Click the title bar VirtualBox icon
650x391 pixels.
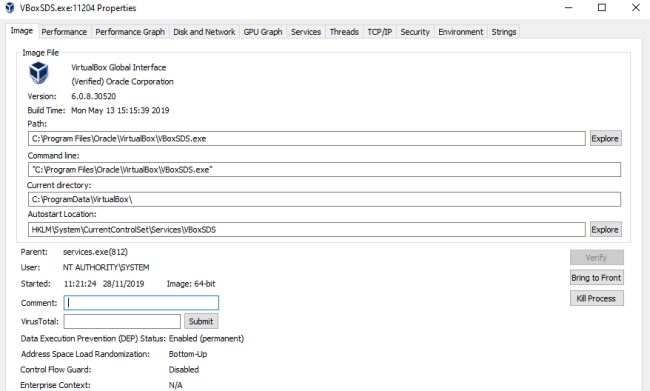pyautogui.click(x=10, y=8)
